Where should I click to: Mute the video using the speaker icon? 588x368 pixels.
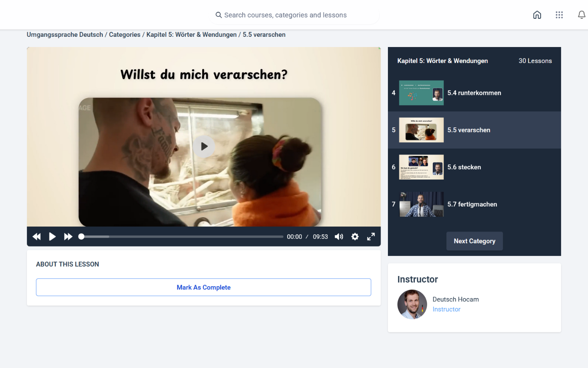coord(339,237)
